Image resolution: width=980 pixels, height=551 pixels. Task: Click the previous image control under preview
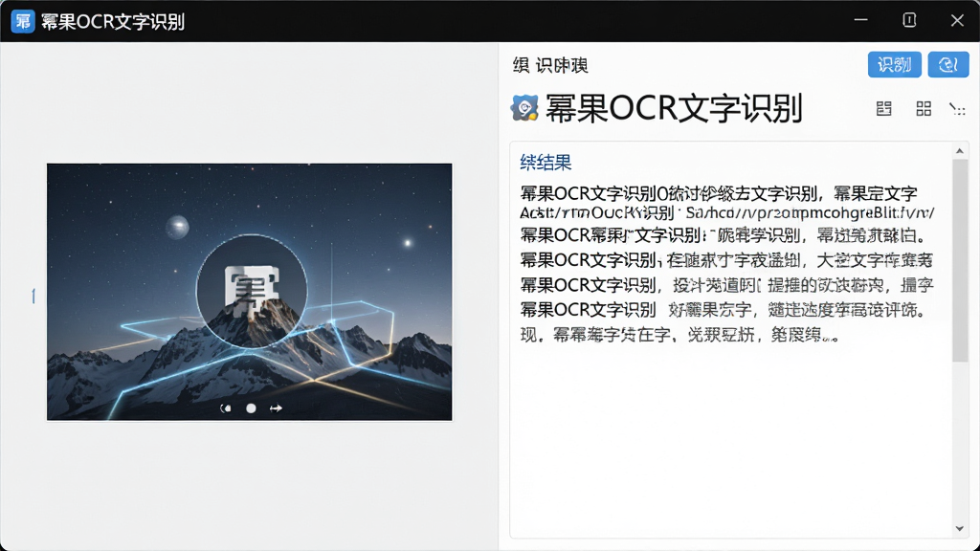(x=226, y=408)
